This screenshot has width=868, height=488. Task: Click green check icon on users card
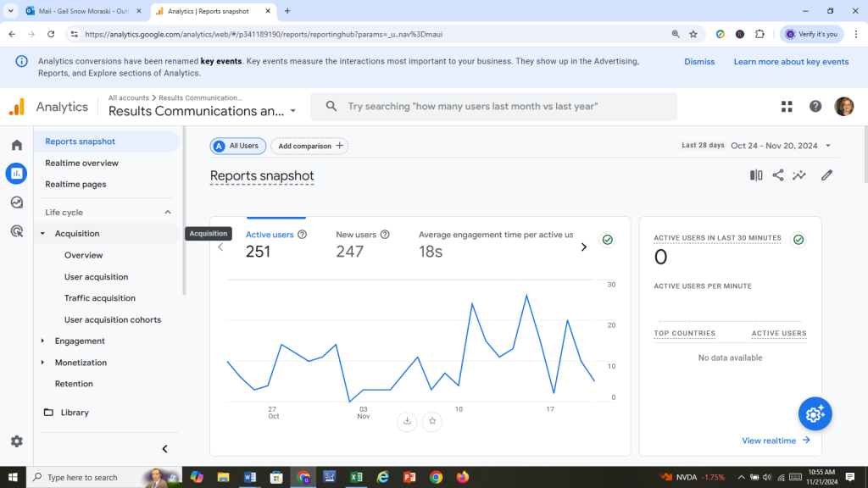[x=607, y=240]
